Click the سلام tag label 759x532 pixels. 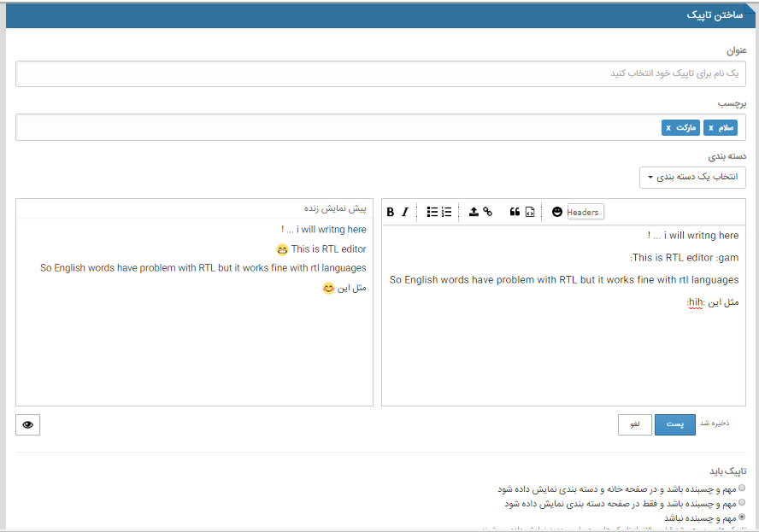726,128
